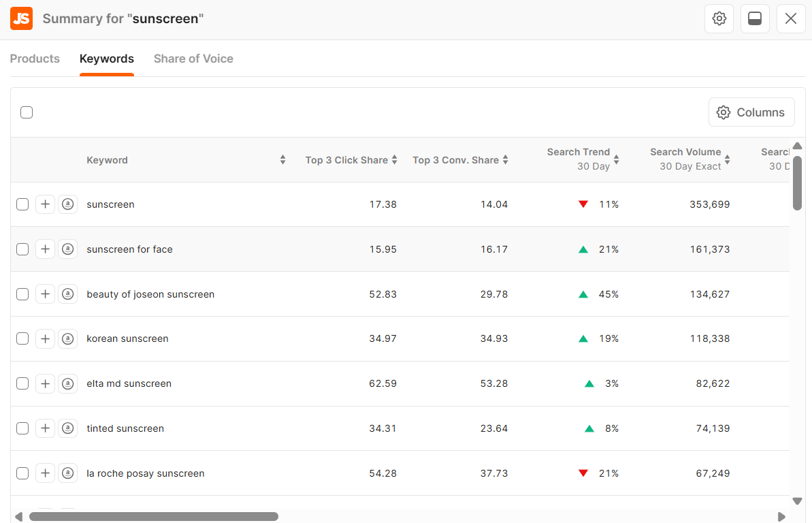The image size is (812, 523).
Task: Sort by the Keyword column arrows
Action: tap(282, 160)
